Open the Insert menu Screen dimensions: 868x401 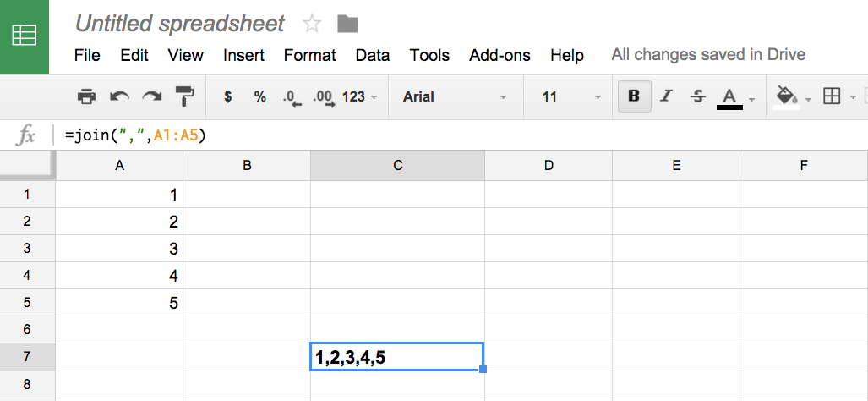(x=243, y=55)
